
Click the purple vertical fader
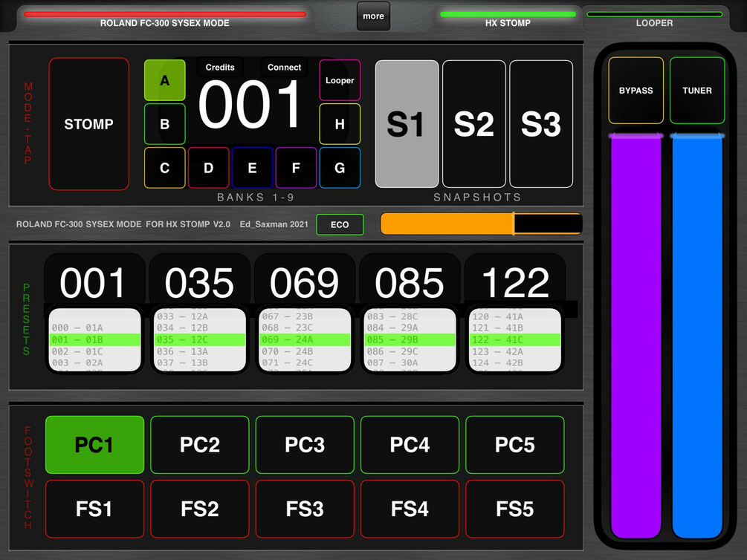[636, 335]
